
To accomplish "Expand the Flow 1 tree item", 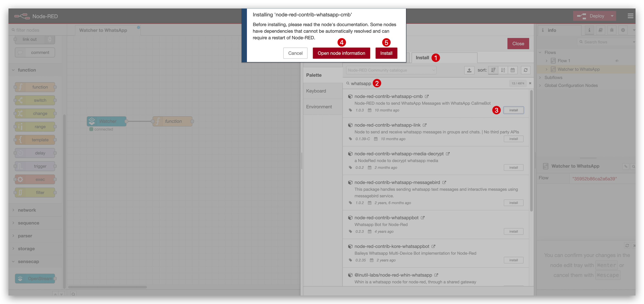I will tap(547, 61).
